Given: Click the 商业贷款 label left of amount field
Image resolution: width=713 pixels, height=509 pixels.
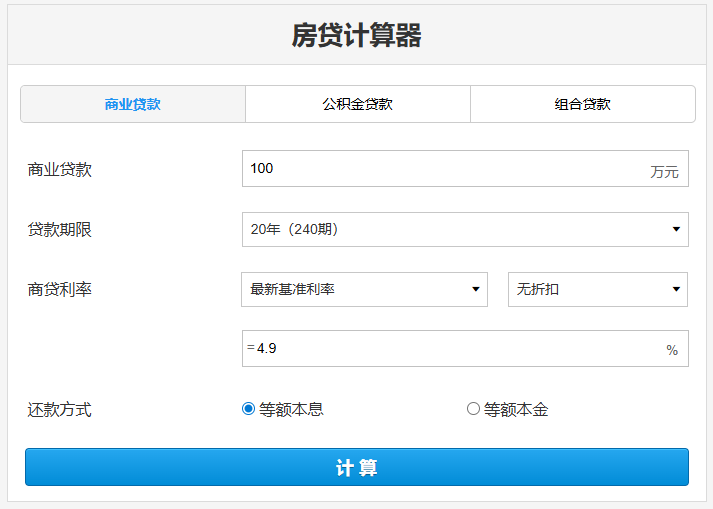Looking at the screenshot, I should [60, 170].
